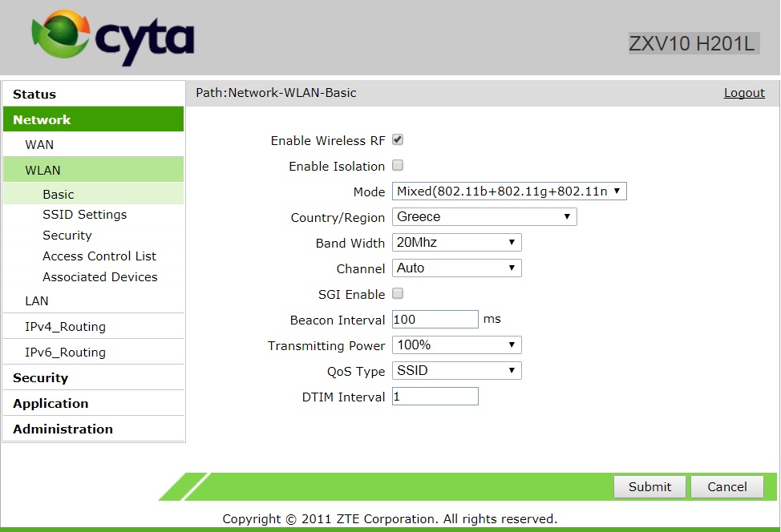Open the Transmitting Power dropdown

457,345
